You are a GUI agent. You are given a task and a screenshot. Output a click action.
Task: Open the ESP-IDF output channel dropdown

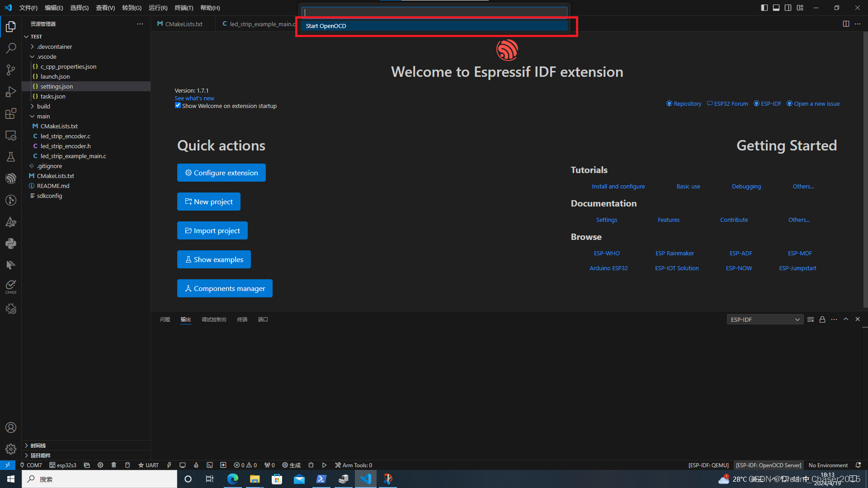pos(765,319)
